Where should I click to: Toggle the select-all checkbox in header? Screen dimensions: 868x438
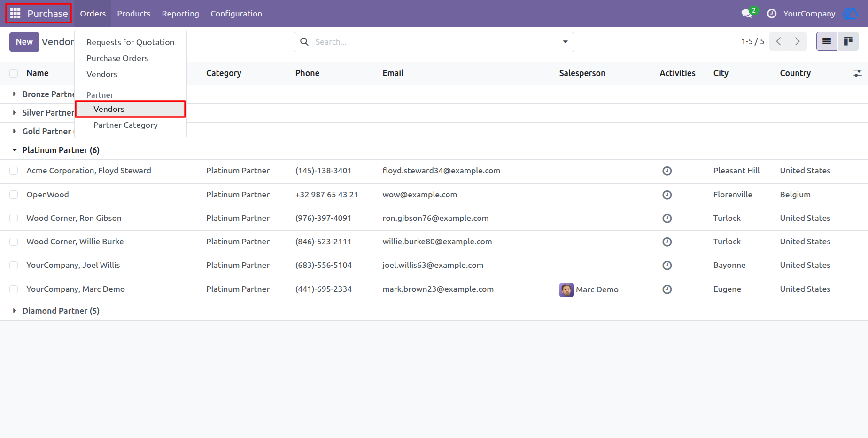point(14,73)
